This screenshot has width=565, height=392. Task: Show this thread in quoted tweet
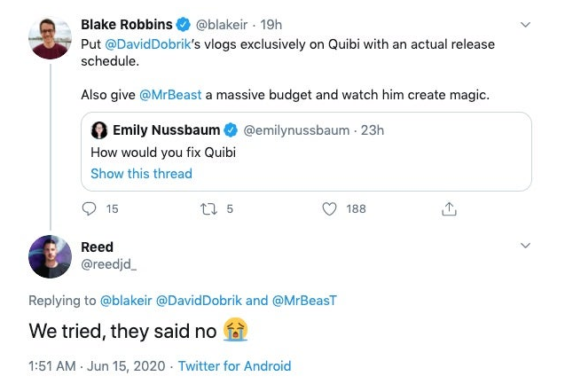(141, 173)
